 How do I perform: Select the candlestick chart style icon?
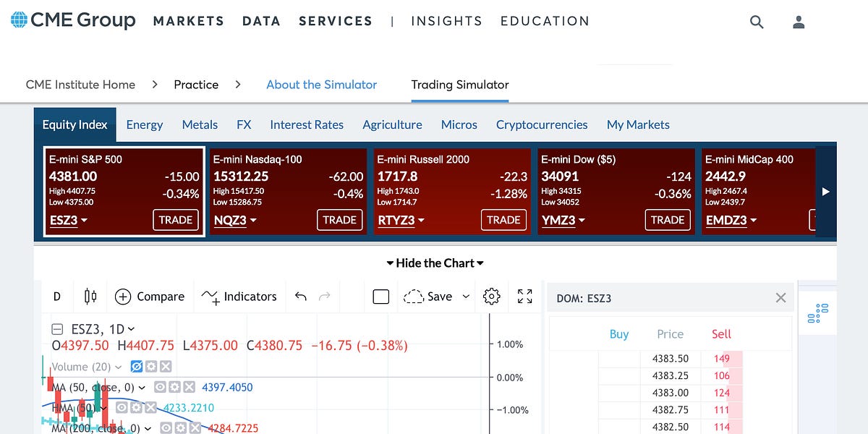pyautogui.click(x=88, y=297)
